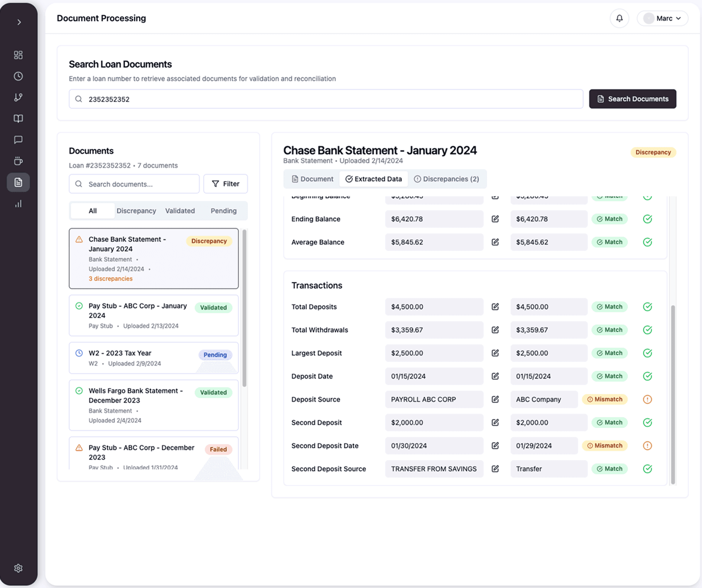The width and height of the screenshot is (702, 588).
Task: Expand the sidebar with the chevron arrow
Action: coord(19,22)
